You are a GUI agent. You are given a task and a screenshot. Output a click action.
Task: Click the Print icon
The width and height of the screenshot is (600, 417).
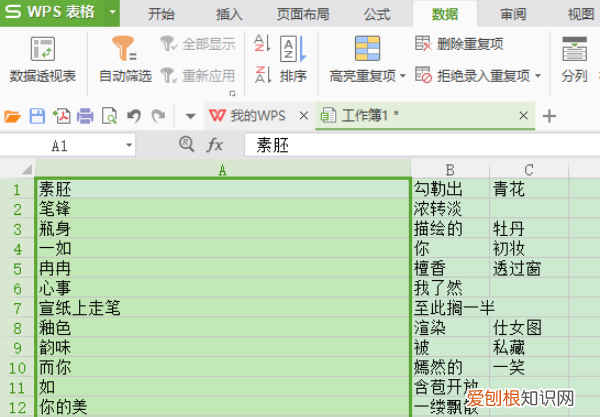coord(85,116)
